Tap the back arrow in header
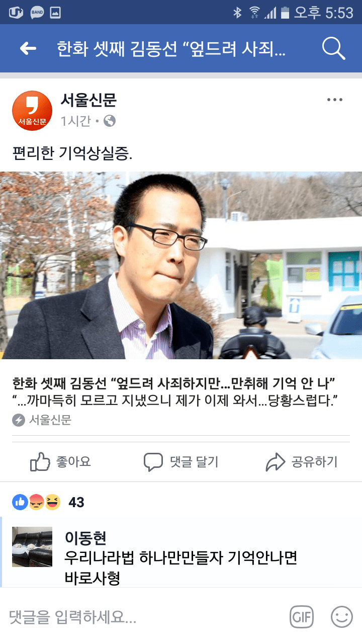Viewport: 362px width, 644px height. [x=28, y=48]
